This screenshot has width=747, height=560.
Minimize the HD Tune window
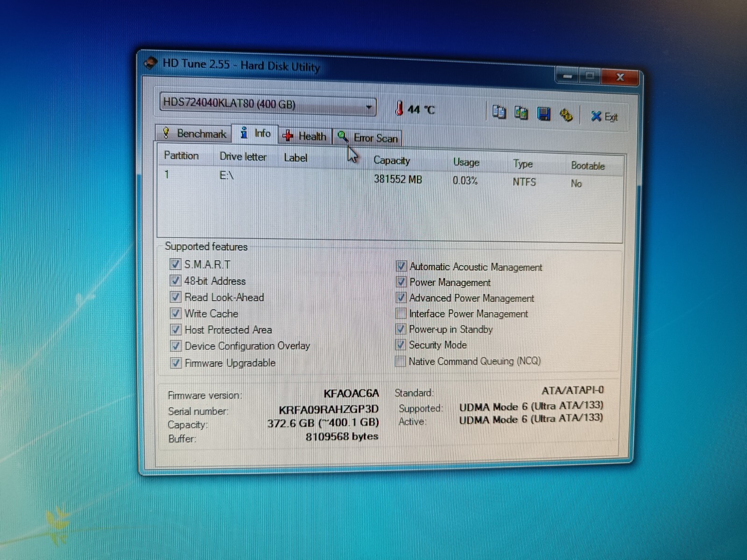point(567,76)
